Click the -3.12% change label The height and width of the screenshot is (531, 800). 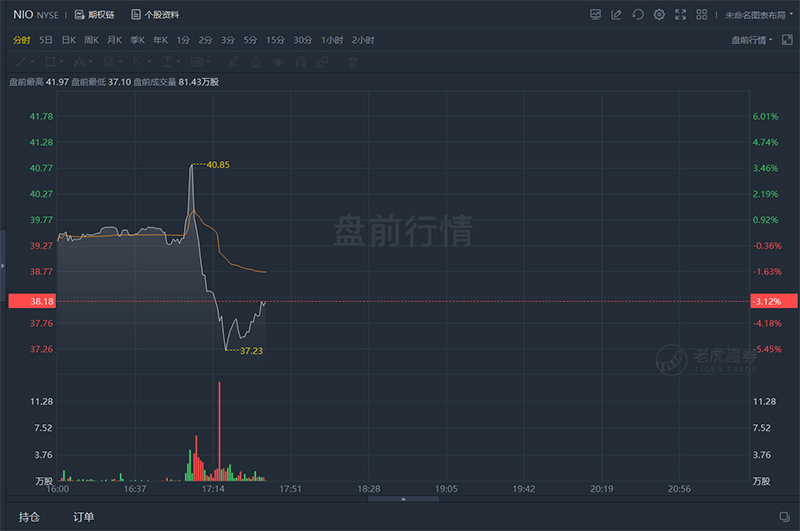[773, 301]
